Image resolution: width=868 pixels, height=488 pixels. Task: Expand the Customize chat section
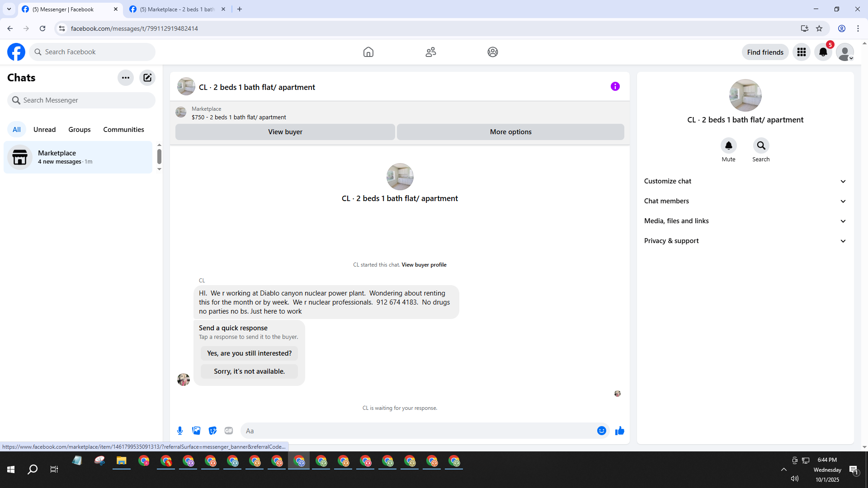(x=745, y=181)
